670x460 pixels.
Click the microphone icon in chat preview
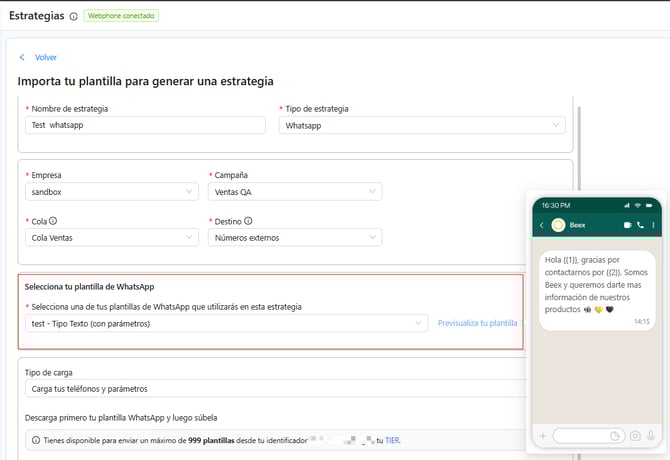(x=651, y=436)
